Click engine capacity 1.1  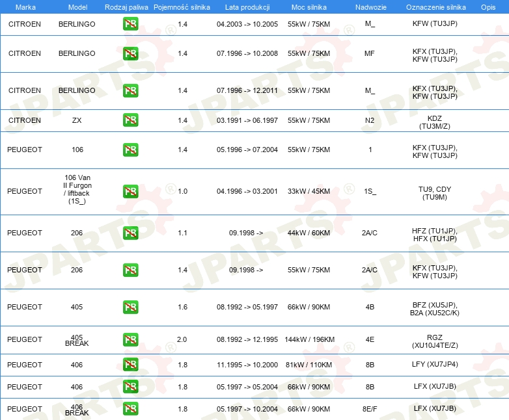tap(183, 233)
